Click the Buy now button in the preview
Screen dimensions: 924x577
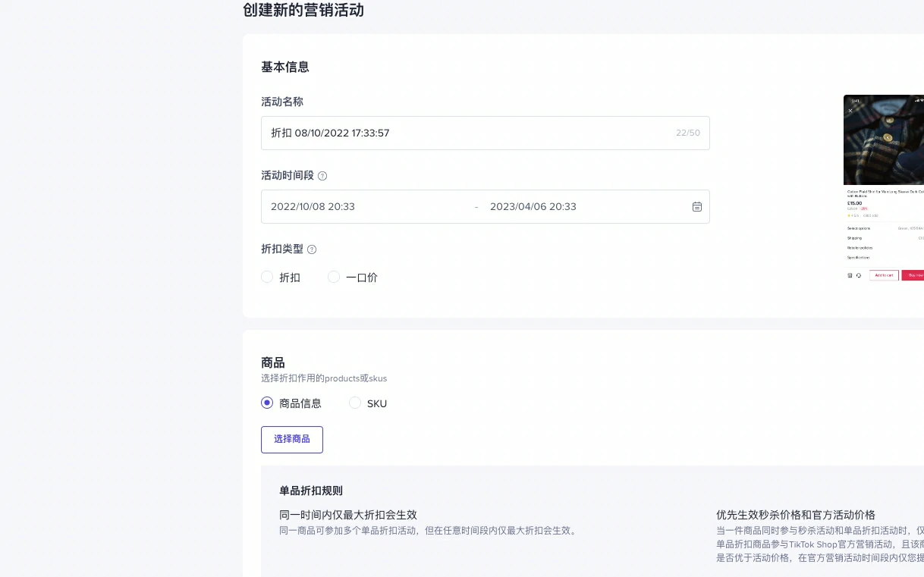[915, 275]
